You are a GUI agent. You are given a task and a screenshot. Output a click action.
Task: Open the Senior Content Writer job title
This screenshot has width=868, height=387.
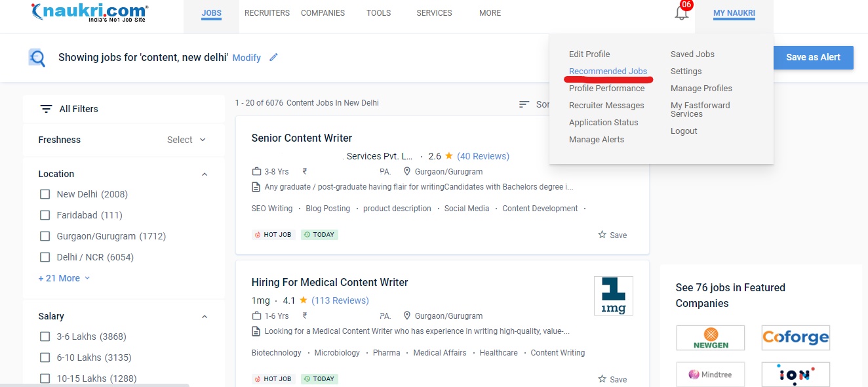(x=302, y=138)
